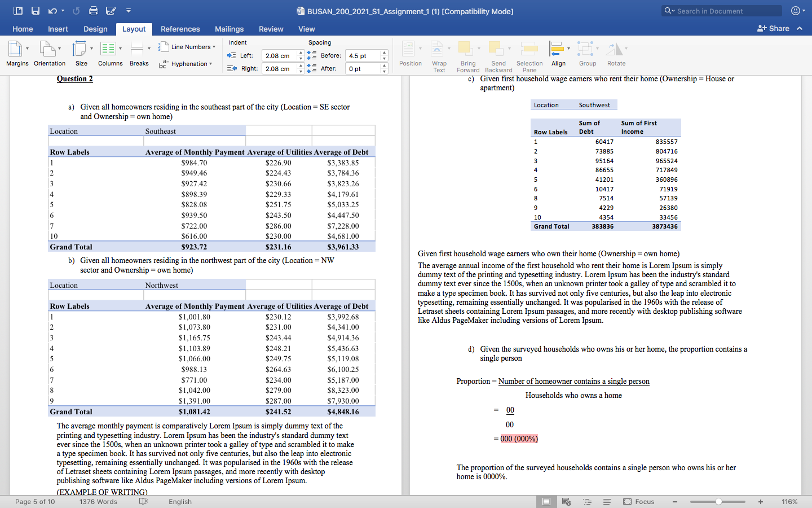This screenshot has width=812, height=508.
Task: Click the redo arrow icon
Action: 76,11
